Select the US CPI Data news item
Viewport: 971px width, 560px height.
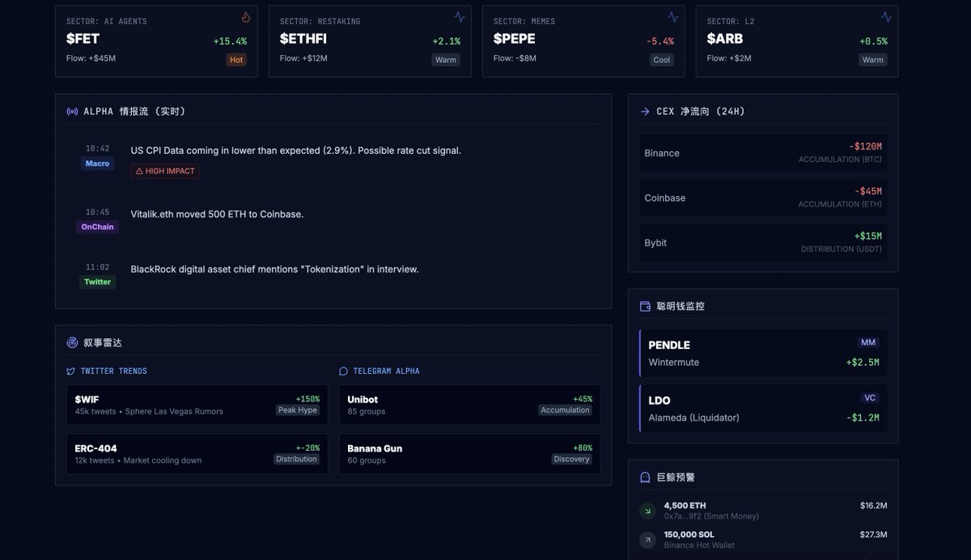(333, 159)
